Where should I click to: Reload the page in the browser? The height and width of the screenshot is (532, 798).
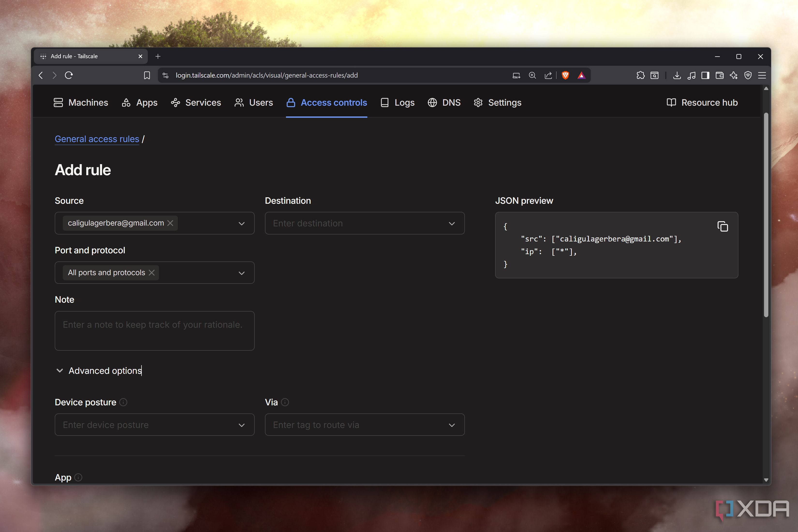tap(69, 75)
